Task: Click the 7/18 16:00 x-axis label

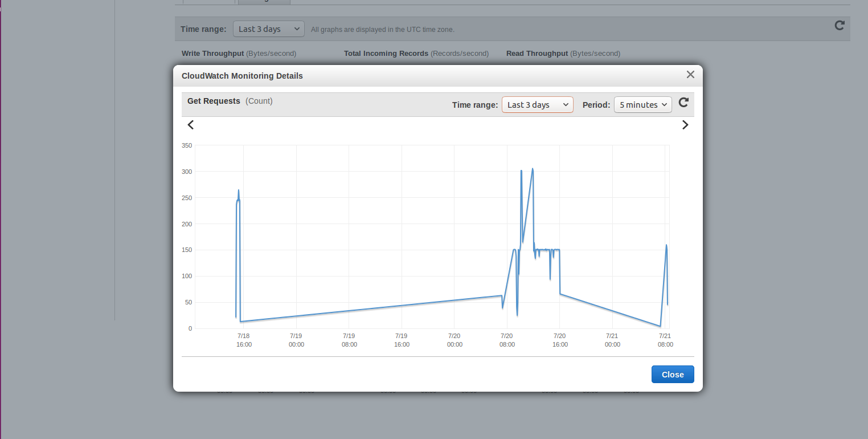Action: tap(244, 340)
